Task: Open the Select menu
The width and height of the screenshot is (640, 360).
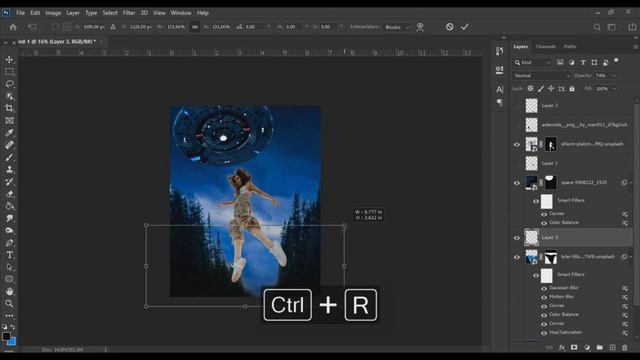Action: coord(110,13)
